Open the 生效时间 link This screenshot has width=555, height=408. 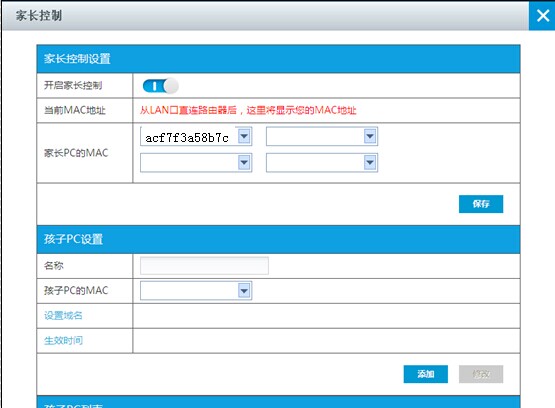tap(63, 340)
